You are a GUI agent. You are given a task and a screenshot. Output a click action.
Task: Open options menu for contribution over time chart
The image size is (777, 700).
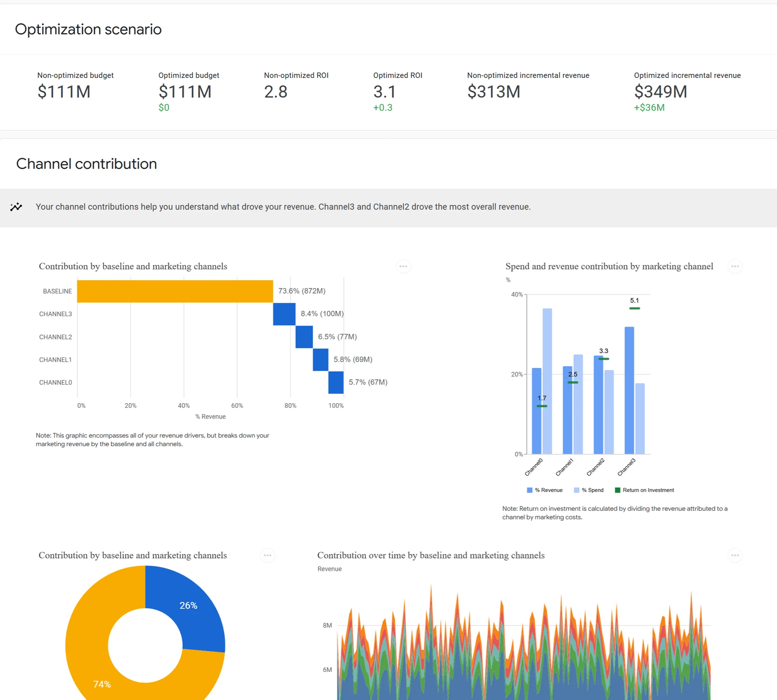(x=735, y=555)
